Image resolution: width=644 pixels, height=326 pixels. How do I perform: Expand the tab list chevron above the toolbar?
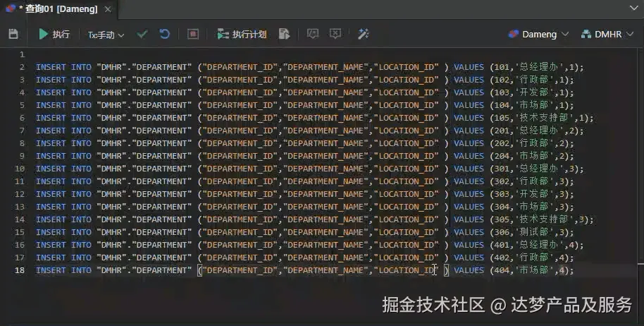[x=634, y=8]
